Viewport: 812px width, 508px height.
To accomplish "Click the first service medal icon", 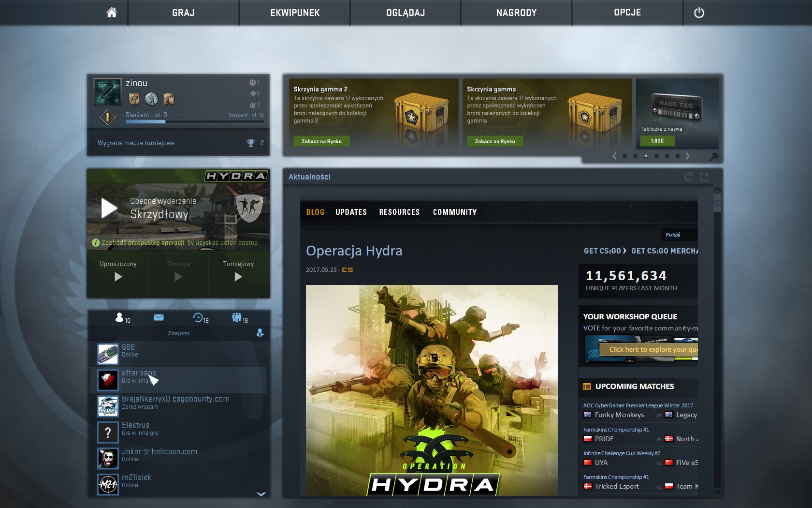I will click(x=134, y=99).
